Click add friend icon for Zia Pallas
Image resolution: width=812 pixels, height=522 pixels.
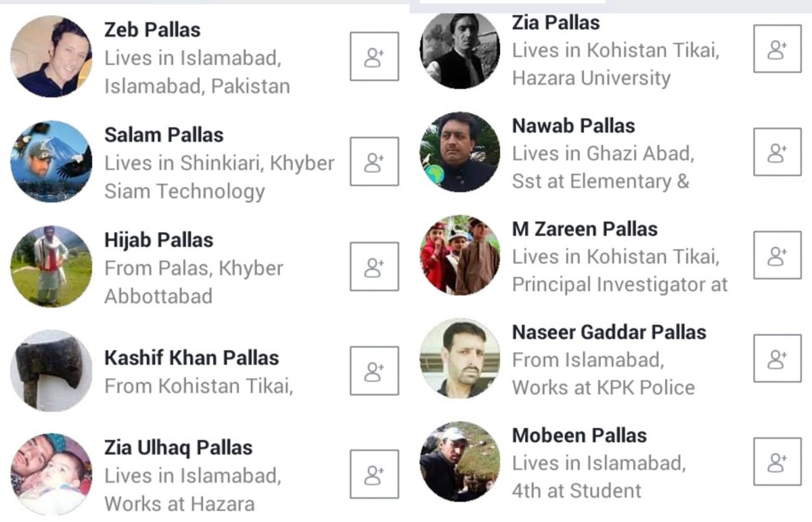point(777,49)
